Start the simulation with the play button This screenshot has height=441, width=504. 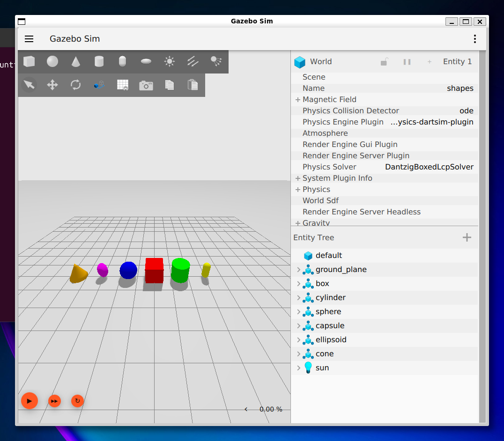click(30, 401)
